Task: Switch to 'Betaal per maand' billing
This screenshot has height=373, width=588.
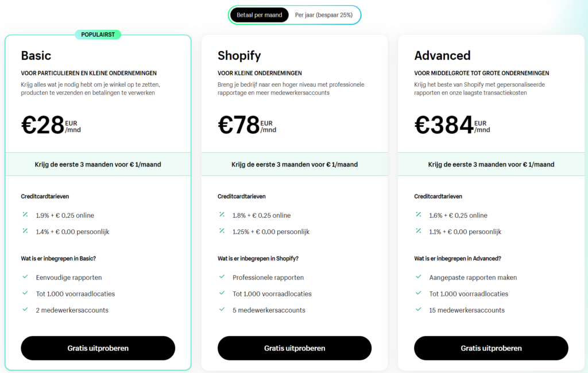Action: pyautogui.click(x=259, y=15)
